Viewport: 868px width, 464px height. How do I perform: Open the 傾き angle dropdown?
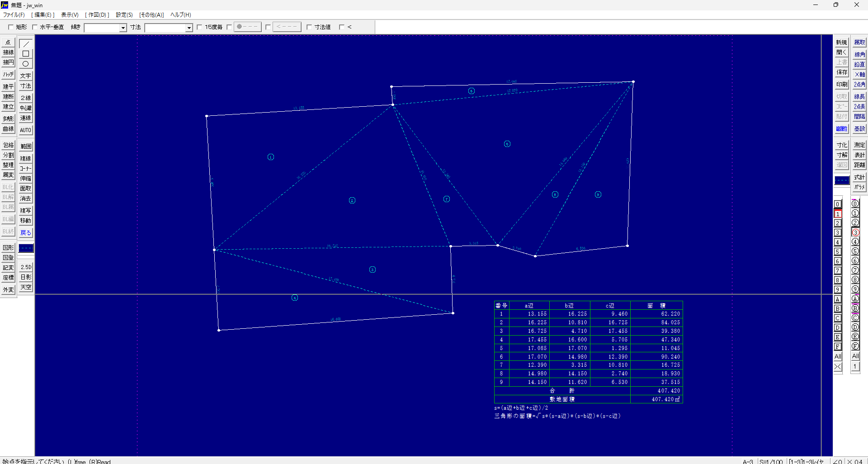click(123, 28)
